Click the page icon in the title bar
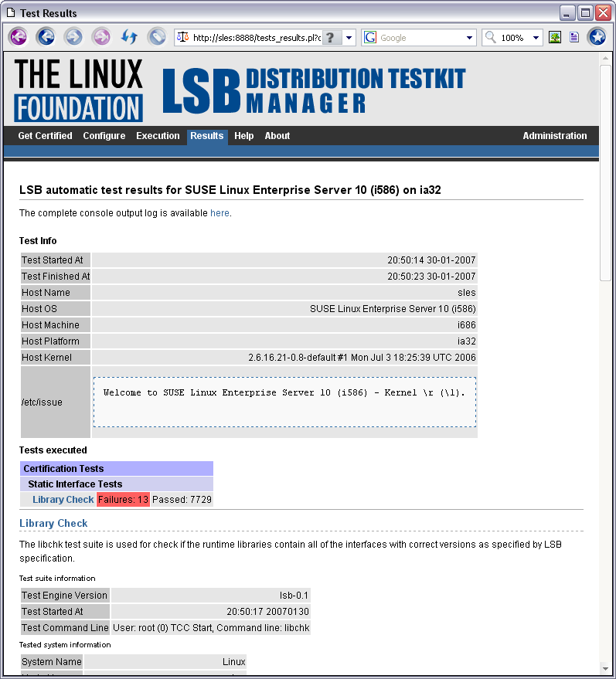The height and width of the screenshot is (679, 616). [10, 13]
